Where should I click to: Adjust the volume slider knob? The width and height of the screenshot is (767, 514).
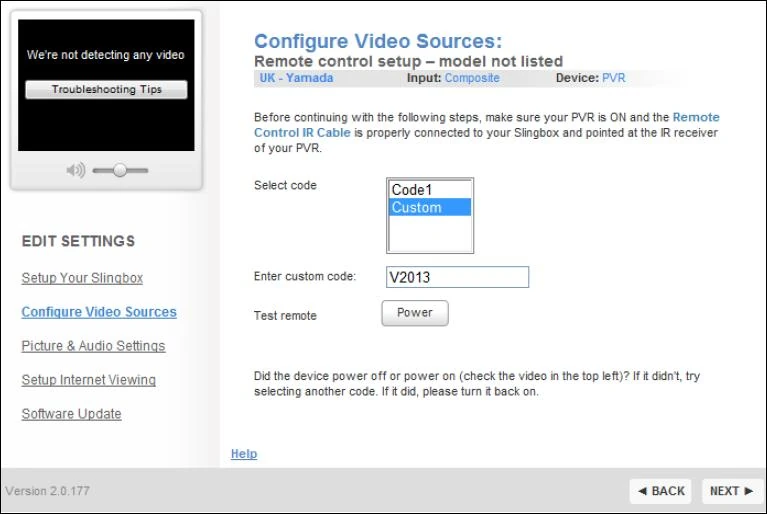click(120, 170)
